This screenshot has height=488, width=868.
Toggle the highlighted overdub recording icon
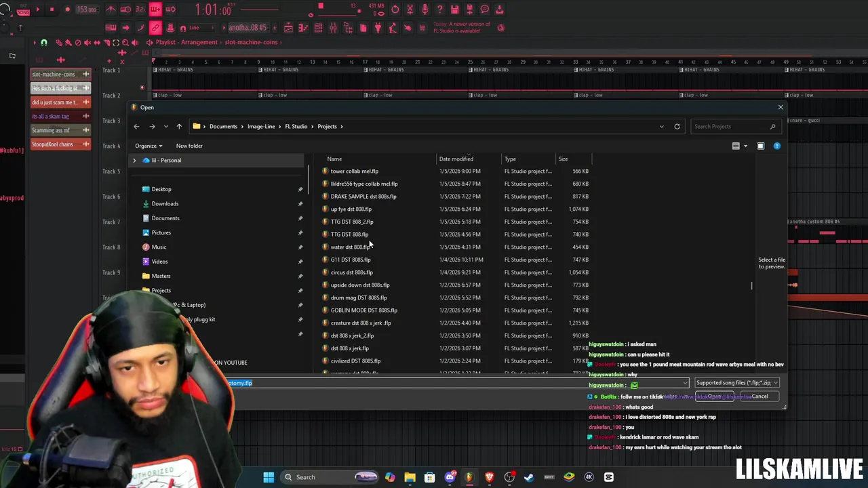155,9
